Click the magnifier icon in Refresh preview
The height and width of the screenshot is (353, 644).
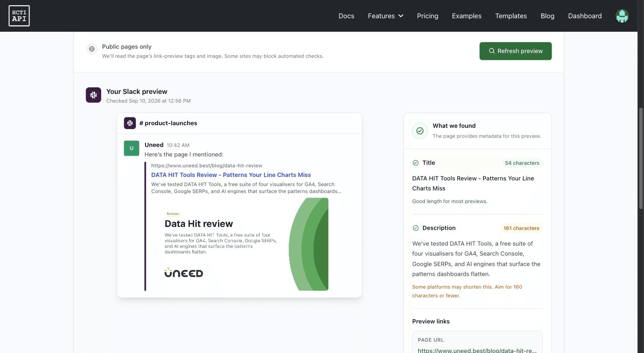(x=492, y=51)
